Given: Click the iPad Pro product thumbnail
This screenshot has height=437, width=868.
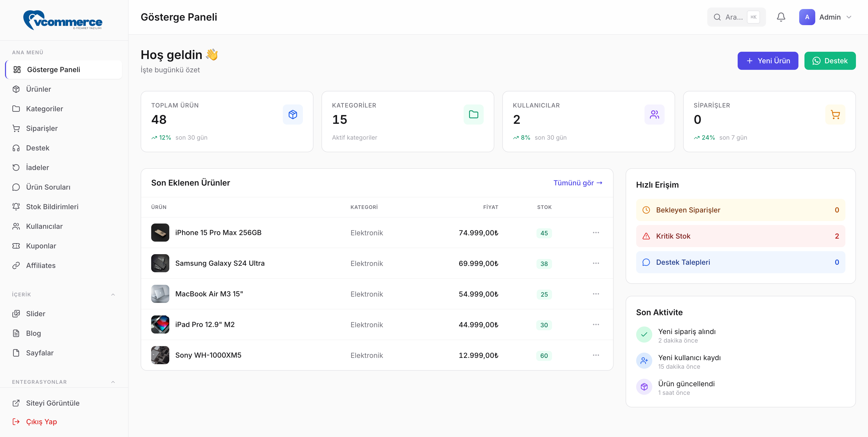Looking at the screenshot, I should (160, 324).
